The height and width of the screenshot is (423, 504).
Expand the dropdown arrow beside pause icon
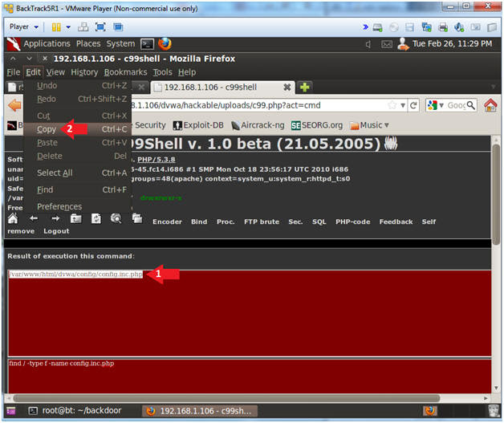68,27
